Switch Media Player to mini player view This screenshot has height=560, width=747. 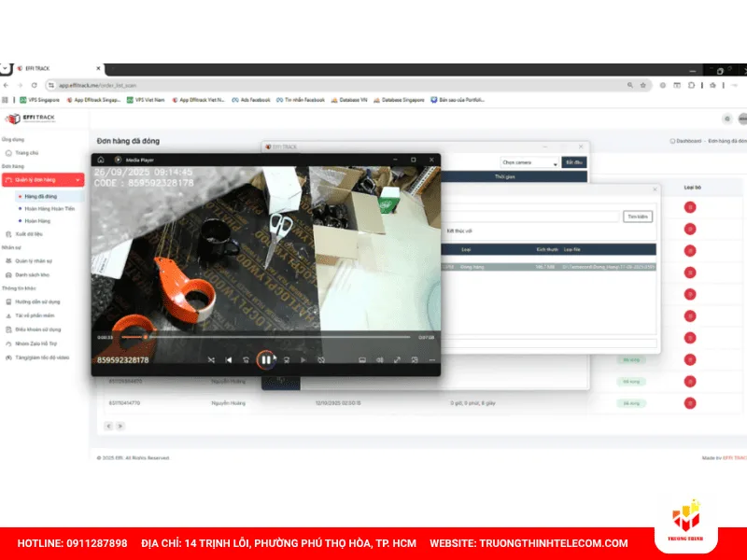click(415, 360)
